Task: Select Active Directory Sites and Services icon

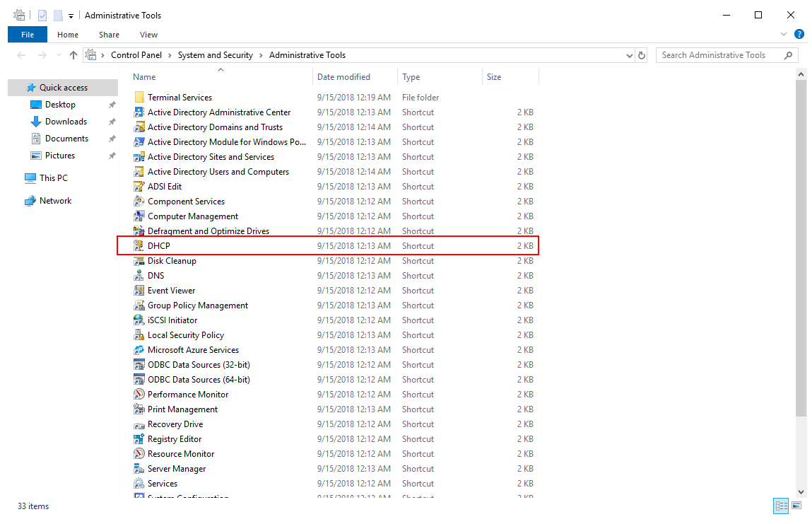Action: (x=139, y=156)
